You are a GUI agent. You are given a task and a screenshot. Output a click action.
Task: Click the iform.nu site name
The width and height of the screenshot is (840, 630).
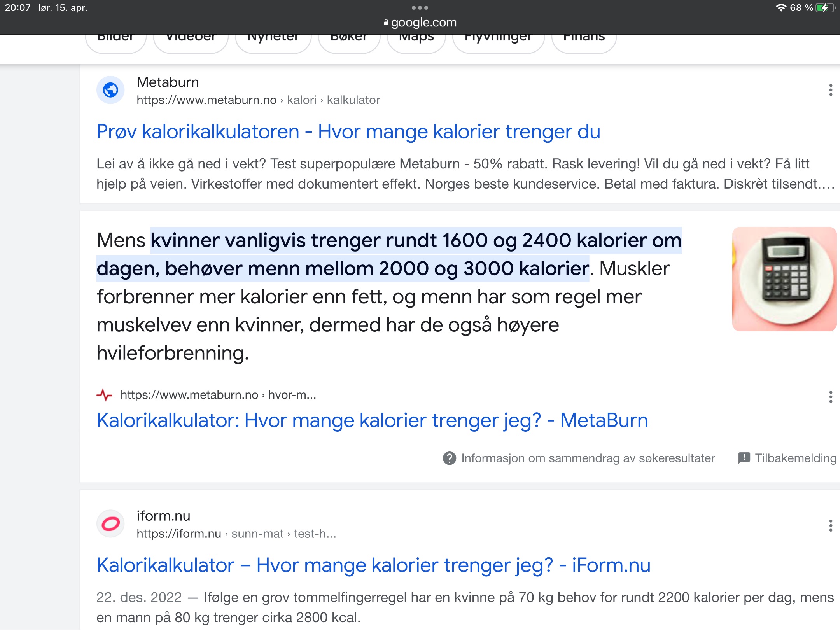tap(163, 516)
